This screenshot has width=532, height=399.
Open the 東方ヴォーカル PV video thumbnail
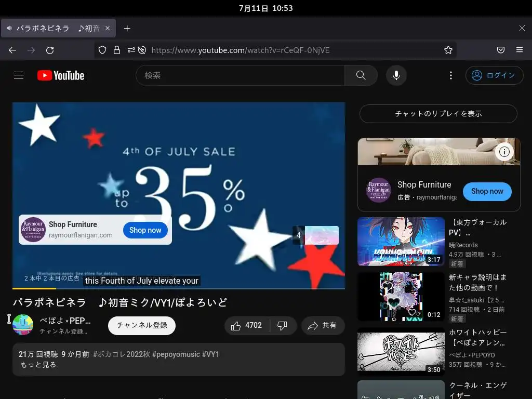pyautogui.click(x=401, y=242)
